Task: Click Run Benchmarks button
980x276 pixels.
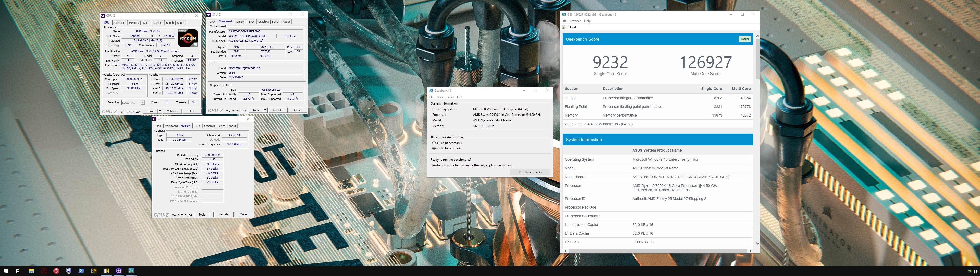Action: [530, 172]
